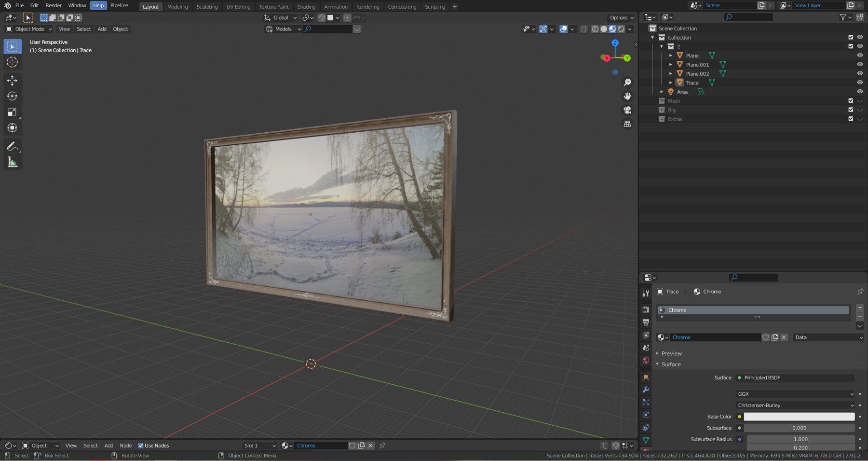The width and height of the screenshot is (868, 461).
Task: Click the Base Color white swatch
Action: pyautogui.click(x=799, y=417)
